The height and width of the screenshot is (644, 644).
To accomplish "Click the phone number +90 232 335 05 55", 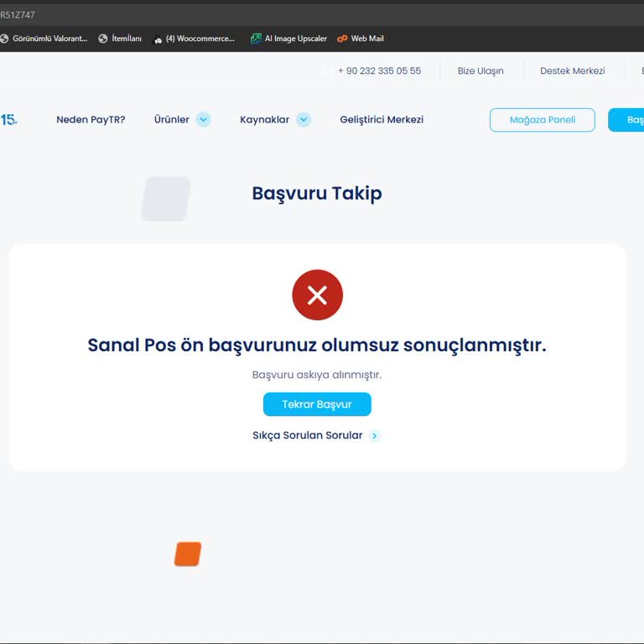I will [x=380, y=70].
